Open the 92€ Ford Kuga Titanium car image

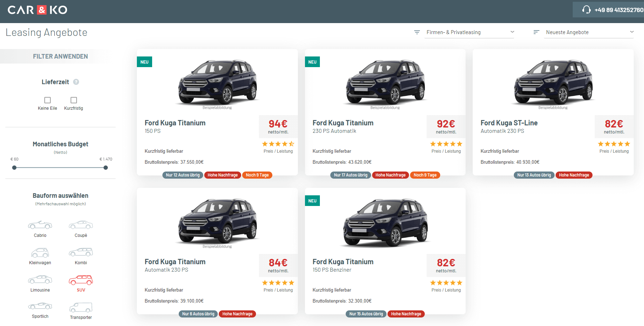point(385,82)
